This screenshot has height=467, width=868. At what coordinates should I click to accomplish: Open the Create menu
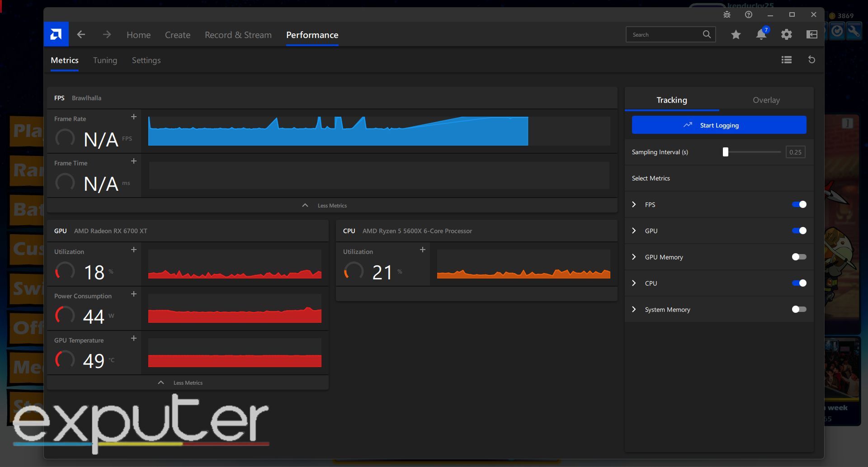pos(178,35)
